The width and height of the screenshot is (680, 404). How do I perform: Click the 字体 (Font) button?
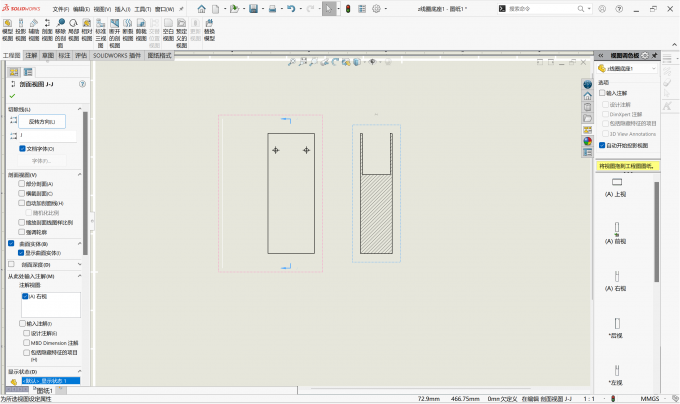click(x=42, y=161)
